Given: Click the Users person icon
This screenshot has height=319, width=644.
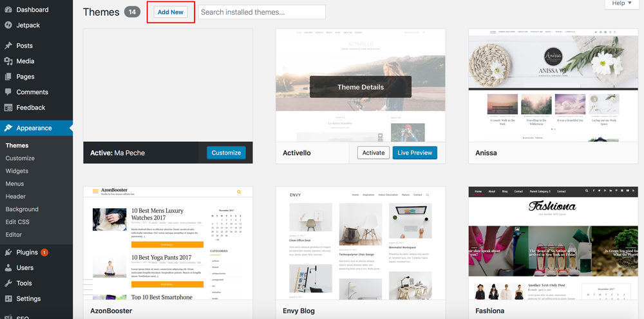Looking at the screenshot, I should click(8, 267).
